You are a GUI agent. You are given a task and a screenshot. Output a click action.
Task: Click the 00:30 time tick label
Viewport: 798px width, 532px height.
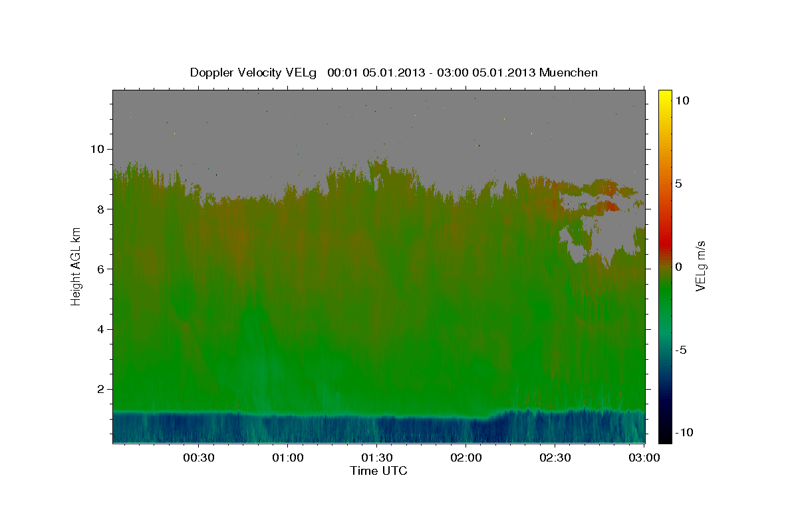click(198, 458)
